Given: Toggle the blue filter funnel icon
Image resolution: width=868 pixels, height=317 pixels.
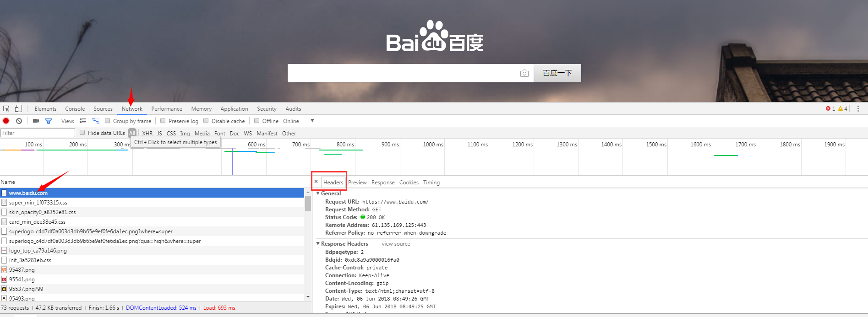Looking at the screenshot, I should coord(48,121).
